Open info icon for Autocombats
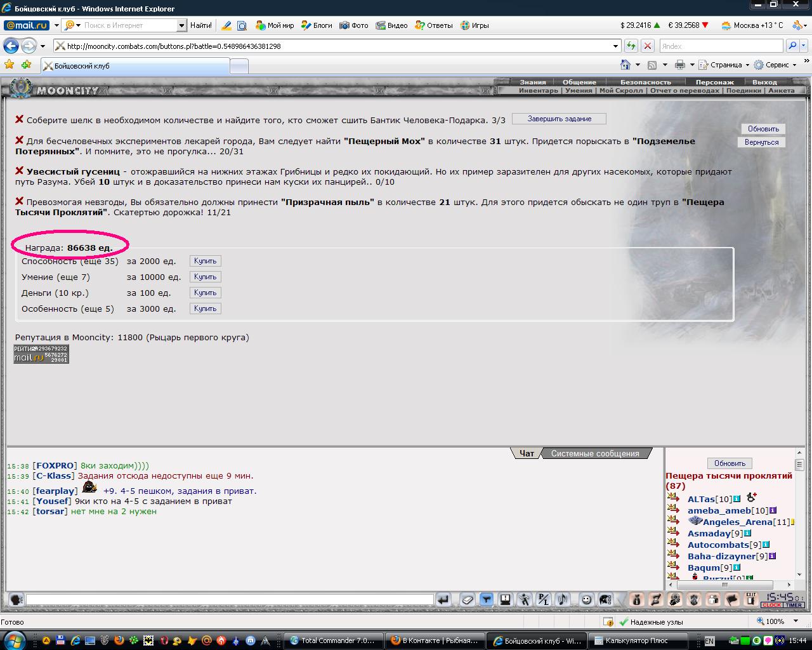The image size is (812, 650). (x=766, y=545)
